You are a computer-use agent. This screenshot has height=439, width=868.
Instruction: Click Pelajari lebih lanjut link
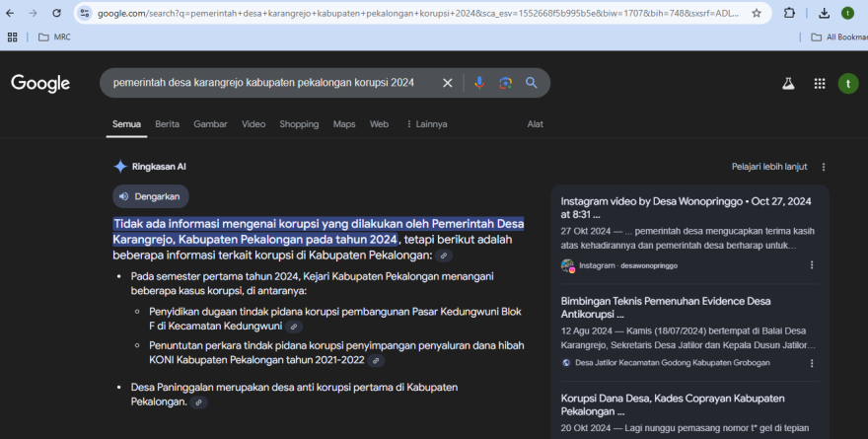[769, 167]
